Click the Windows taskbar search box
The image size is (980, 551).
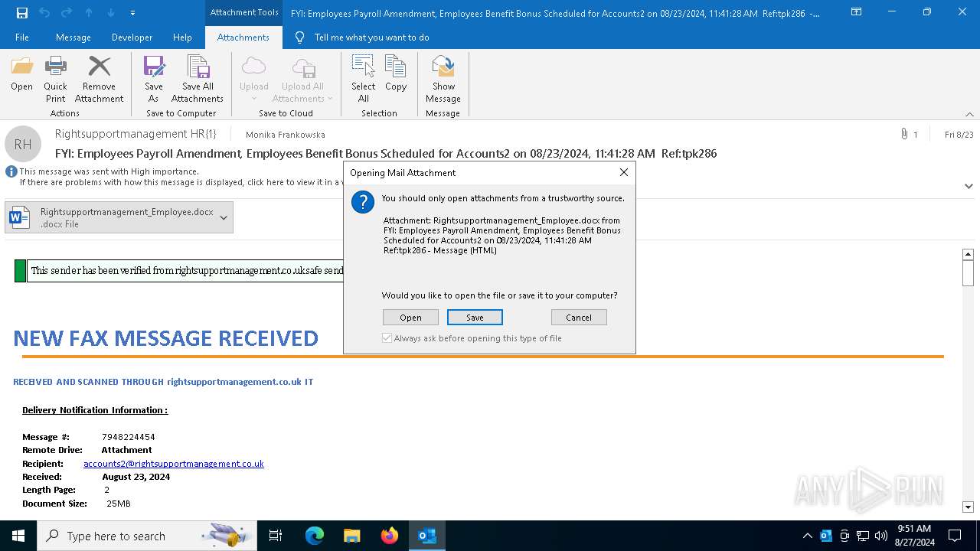click(148, 536)
